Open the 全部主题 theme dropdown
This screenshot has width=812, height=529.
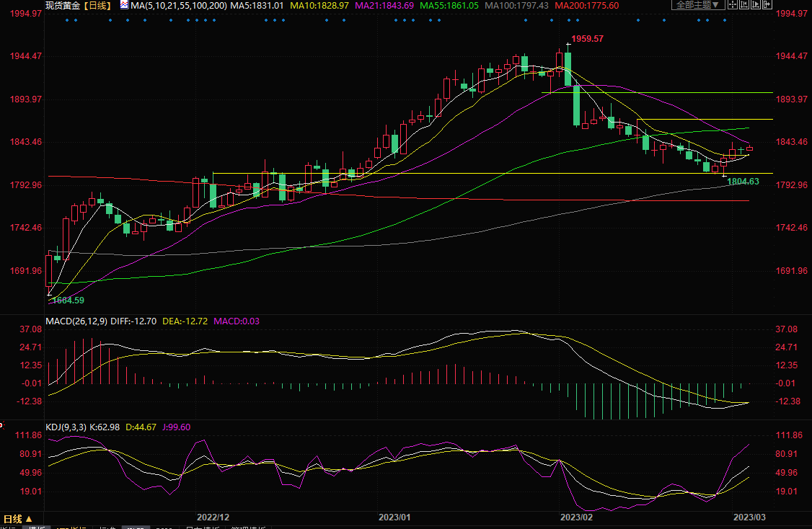[696, 5]
